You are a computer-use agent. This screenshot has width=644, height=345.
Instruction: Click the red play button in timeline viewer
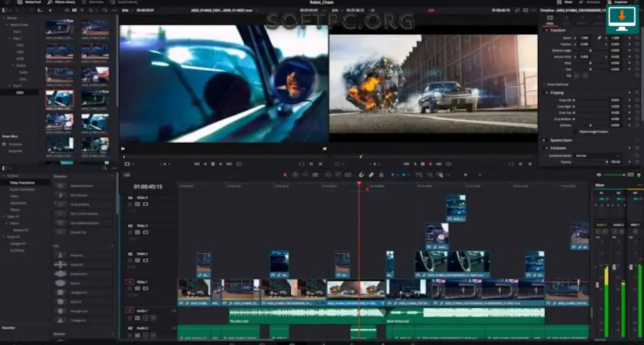pyautogui.click(x=430, y=164)
